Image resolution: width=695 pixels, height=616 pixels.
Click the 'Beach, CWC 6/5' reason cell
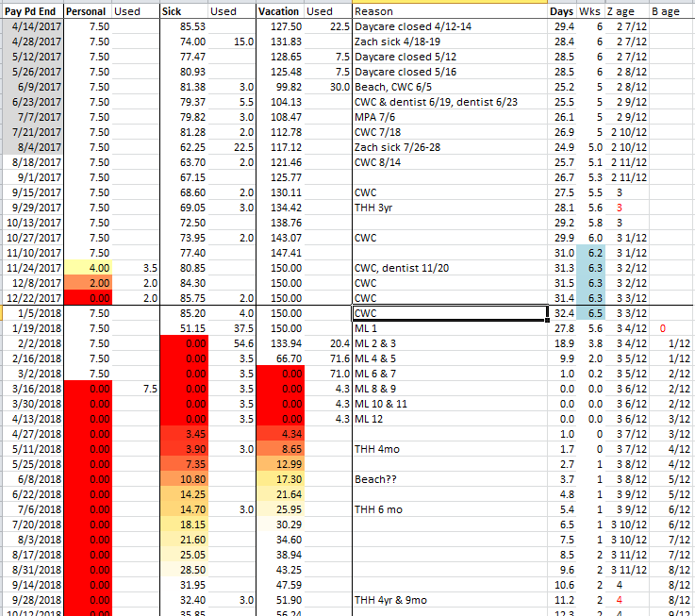pyautogui.click(x=450, y=87)
